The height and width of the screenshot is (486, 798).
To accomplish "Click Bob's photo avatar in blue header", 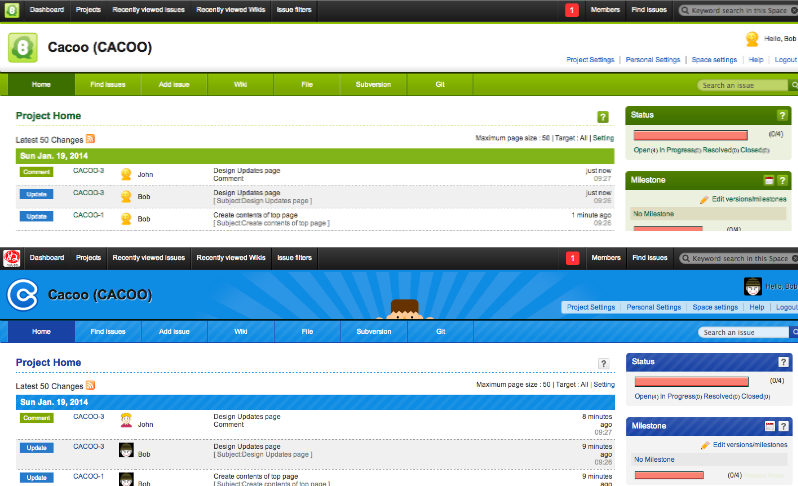I will [753, 287].
